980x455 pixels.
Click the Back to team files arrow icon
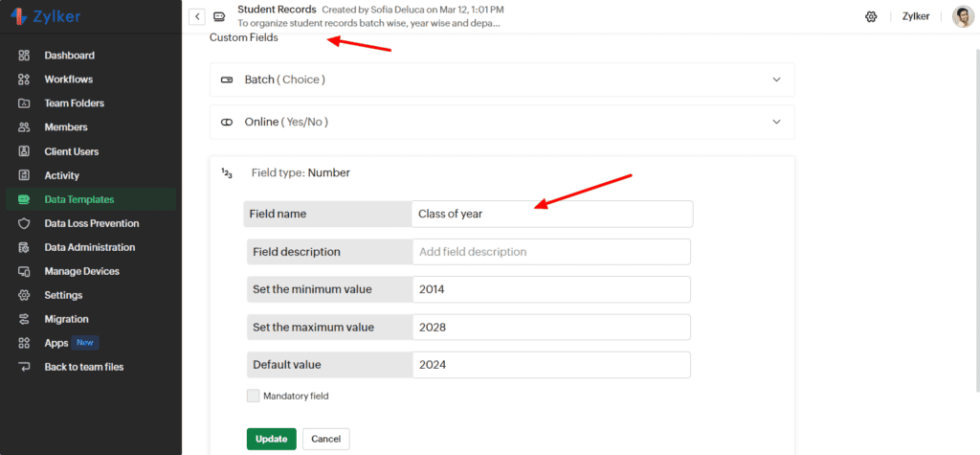pyautogui.click(x=24, y=367)
